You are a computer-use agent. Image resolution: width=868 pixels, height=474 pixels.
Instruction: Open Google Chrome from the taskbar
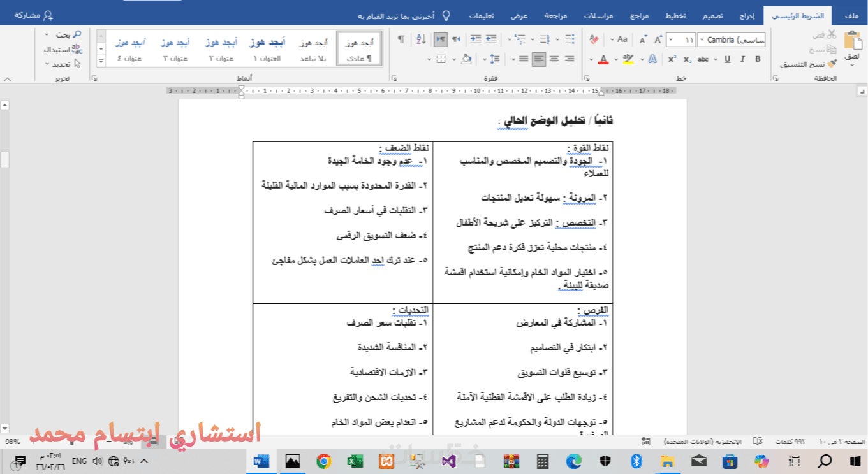coord(323,461)
